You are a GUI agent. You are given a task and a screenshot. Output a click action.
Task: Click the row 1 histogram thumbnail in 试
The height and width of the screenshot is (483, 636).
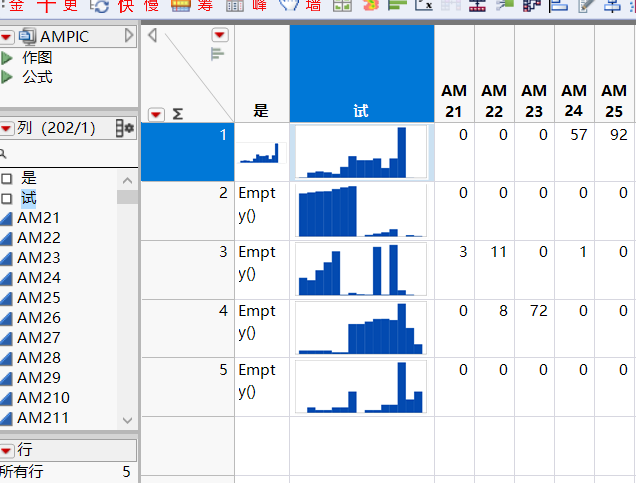361,152
